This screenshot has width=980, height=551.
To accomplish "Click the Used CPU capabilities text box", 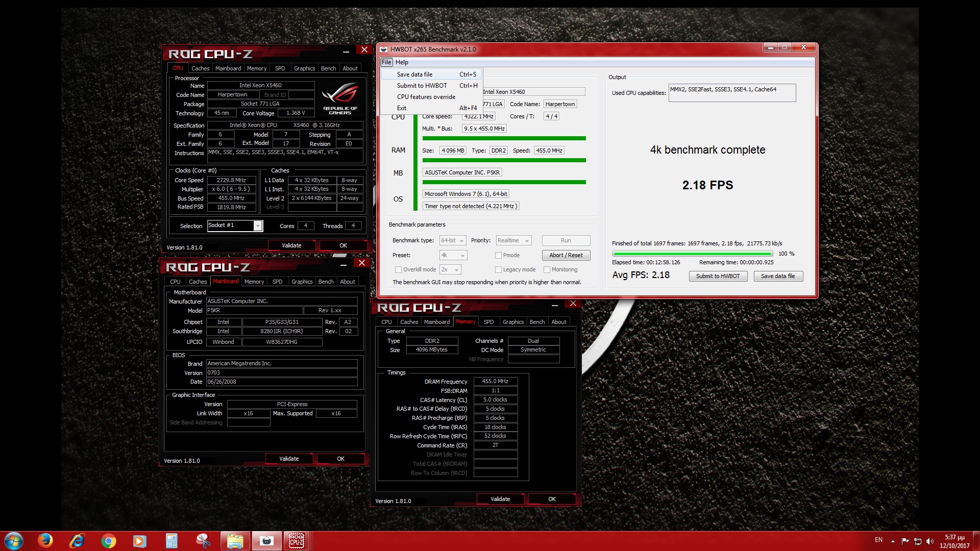I will (x=732, y=93).
